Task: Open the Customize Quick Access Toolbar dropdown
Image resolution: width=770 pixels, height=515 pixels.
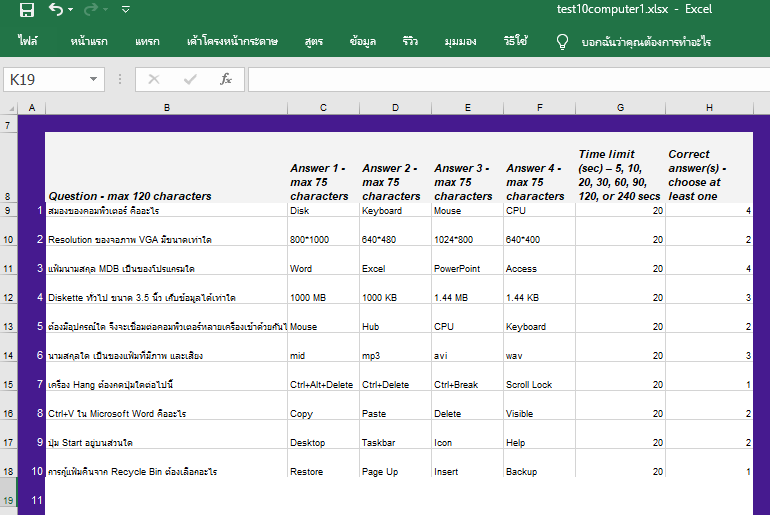Action: tap(125, 10)
